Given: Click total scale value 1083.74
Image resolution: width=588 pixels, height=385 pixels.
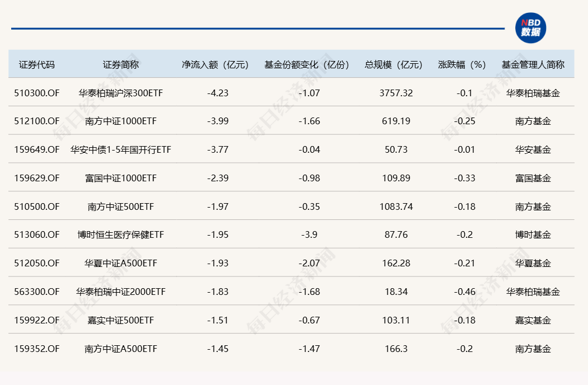Looking at the screenshot, I should click(x=396, y=207).
